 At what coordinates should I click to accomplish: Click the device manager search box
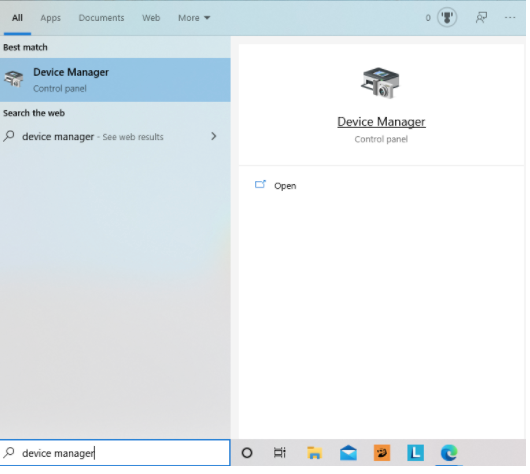tap(115, 452)
